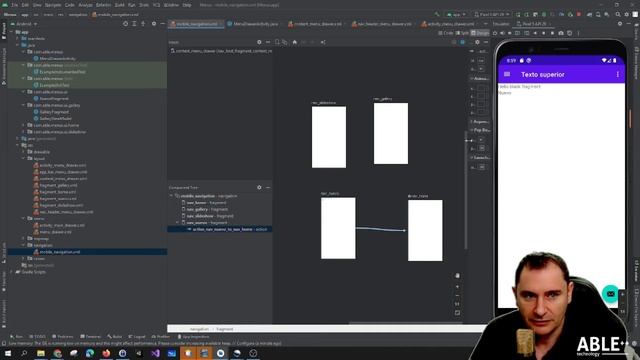Tap the teal floating mail button
Screen dimensions: 640x360
610,294
